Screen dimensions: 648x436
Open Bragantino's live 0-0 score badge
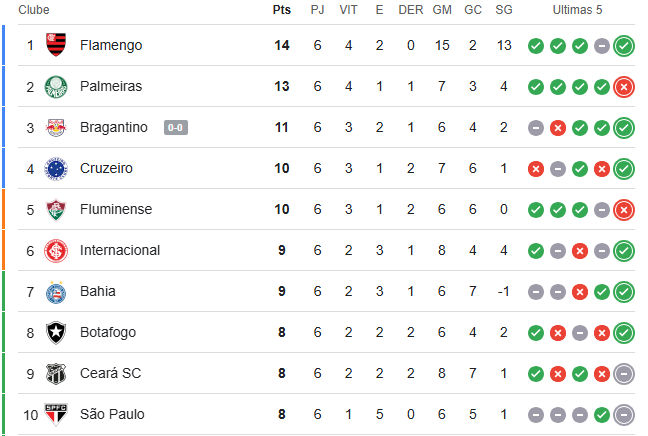point(176,128)
